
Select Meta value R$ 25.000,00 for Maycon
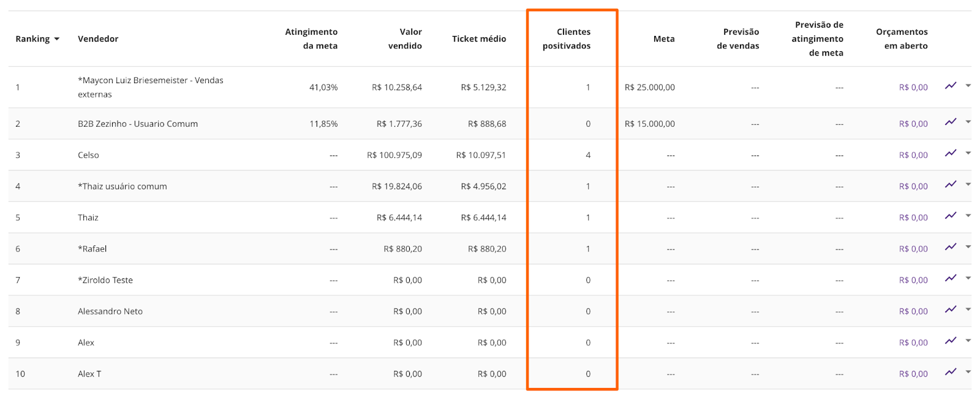pyautogui.click(x=651, y=87)
